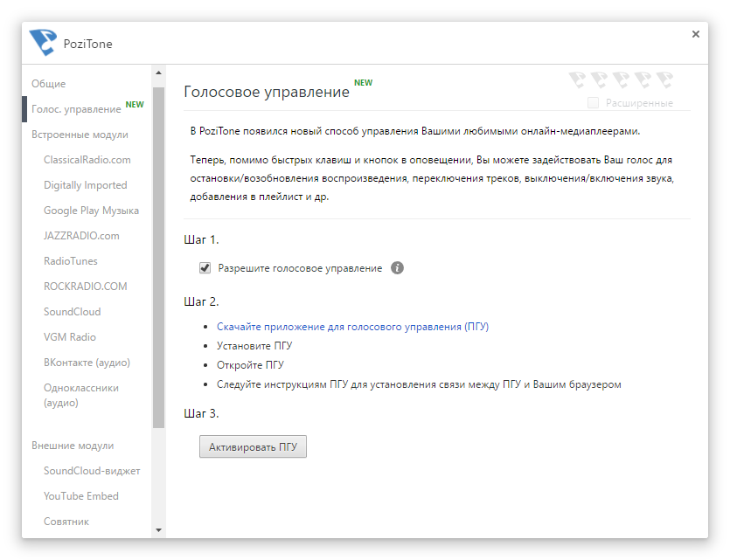Click 'Установите ПГУ' list item
Image resolution: width=730 pixels, height=560 pixels.
coord(254,346)
